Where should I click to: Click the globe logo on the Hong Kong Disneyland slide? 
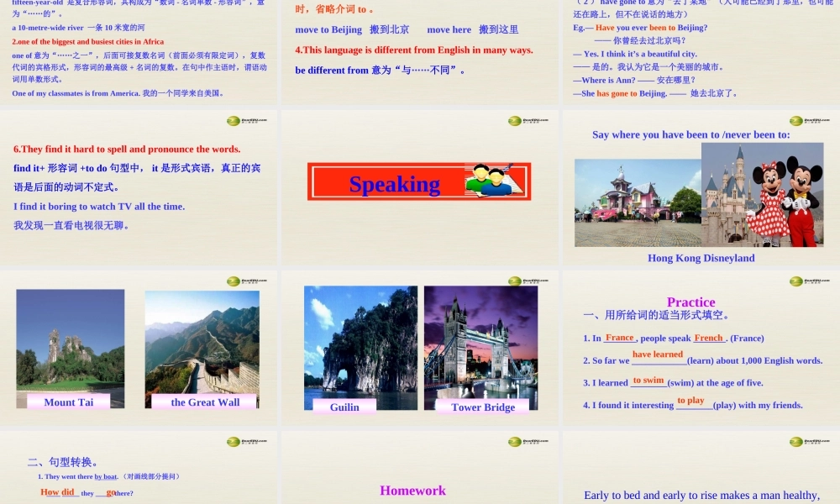(795, 120)
